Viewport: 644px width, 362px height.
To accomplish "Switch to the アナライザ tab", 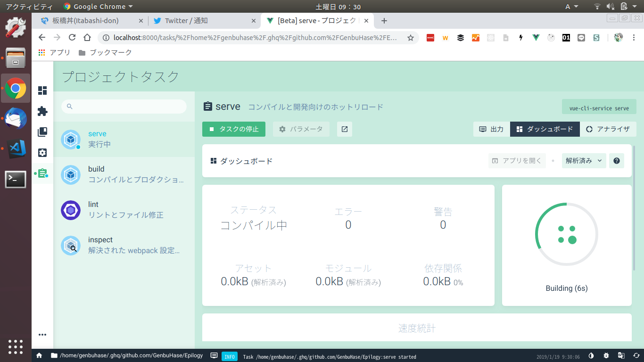I will [608, 129].
